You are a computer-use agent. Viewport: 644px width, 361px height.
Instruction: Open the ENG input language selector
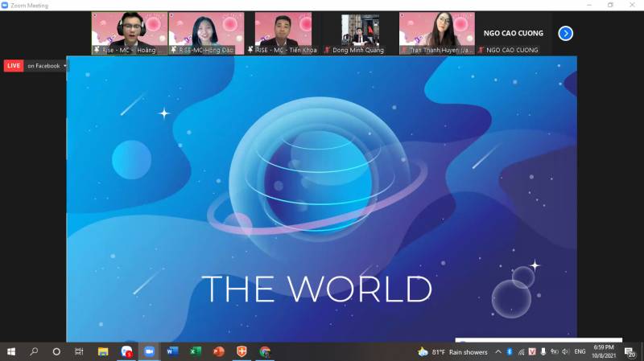tap(580, 351)
